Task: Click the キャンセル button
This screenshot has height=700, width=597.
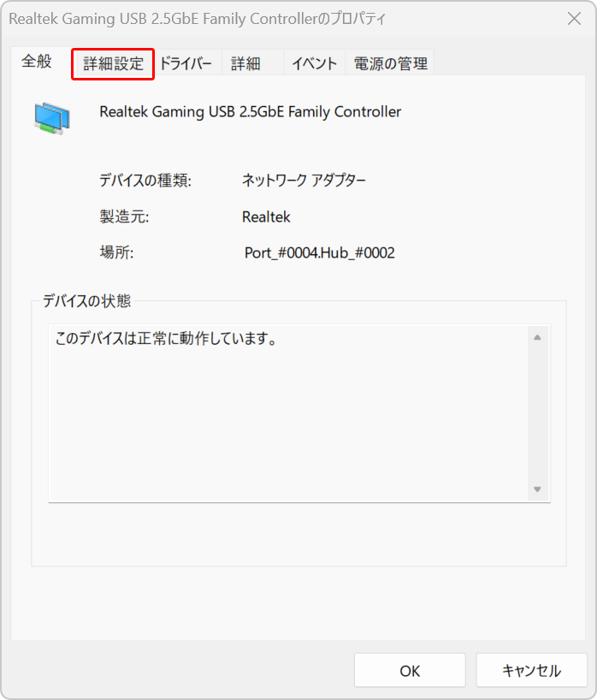Action: 531,671
